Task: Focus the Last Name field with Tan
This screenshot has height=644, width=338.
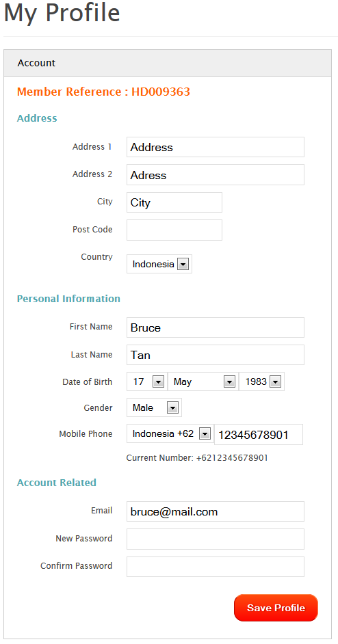Action: pos(216,355)
